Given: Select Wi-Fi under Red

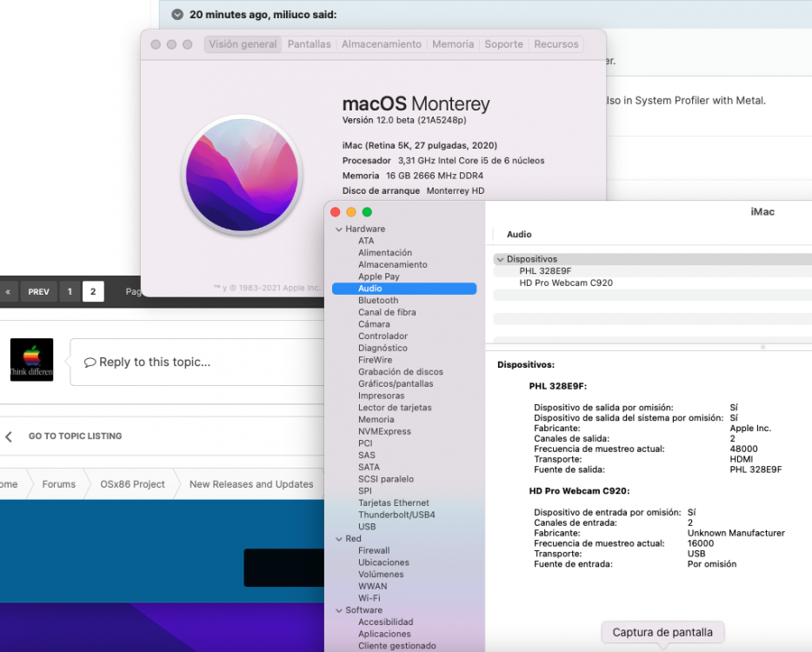Looking at the screenshot, I should pyautogui.click(x=369, y=598).
